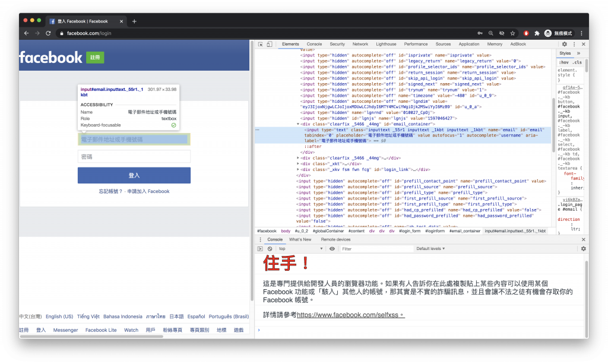Open Chrome's three-dot menu
This screenshot has height=364, width=608.
[x=581, y=33]
